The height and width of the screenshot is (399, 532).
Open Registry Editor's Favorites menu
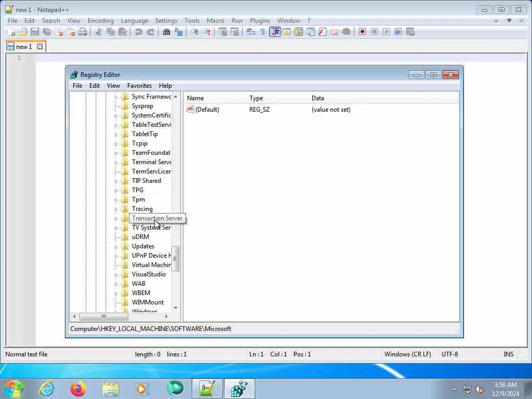139,86
